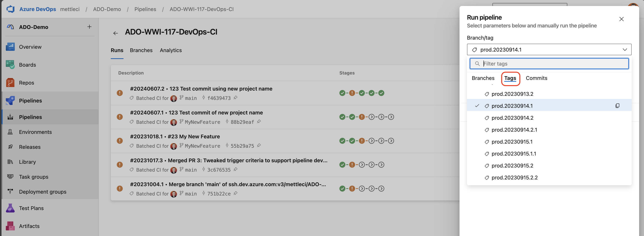This screenshot has width=644, height=236.
Task: Click ADO-Demo in the breadcrumb
Action: 107,9
